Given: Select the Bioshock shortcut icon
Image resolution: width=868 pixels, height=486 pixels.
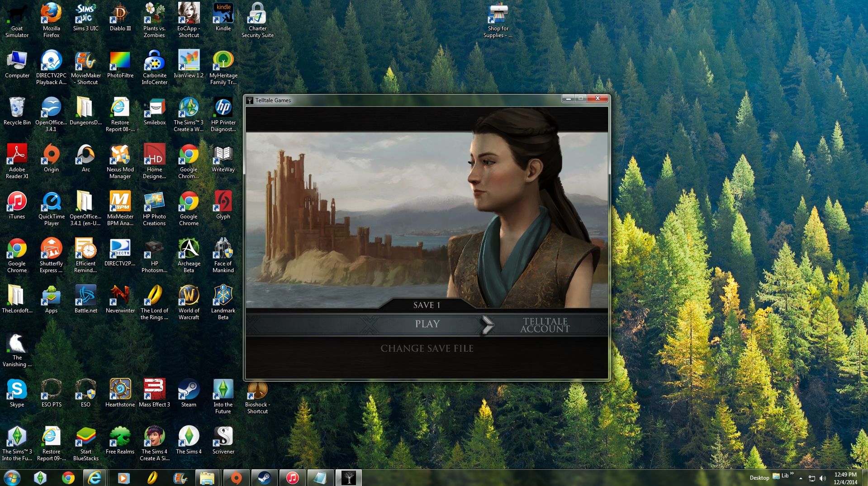Looking at the screenshot, I should coord(258,396).
